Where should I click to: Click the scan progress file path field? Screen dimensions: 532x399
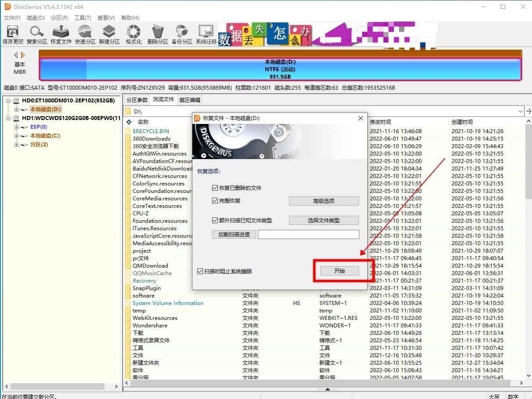click(x=308, y=235)
